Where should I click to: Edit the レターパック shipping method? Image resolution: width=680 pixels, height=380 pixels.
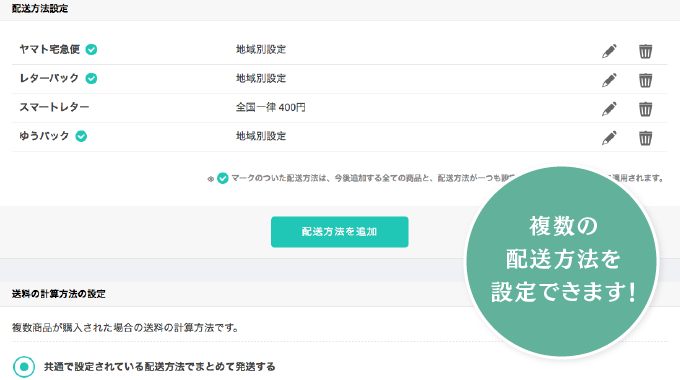(x=609, y=80)
